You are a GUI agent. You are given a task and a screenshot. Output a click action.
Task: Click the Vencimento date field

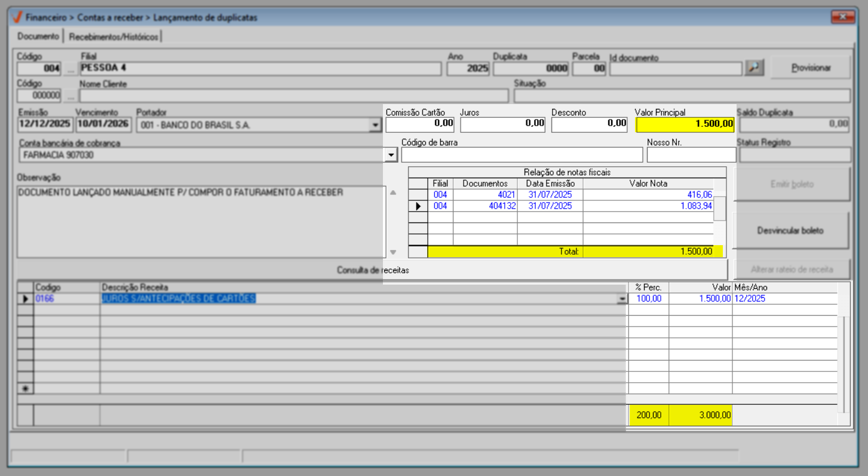[x=103, y=124]
